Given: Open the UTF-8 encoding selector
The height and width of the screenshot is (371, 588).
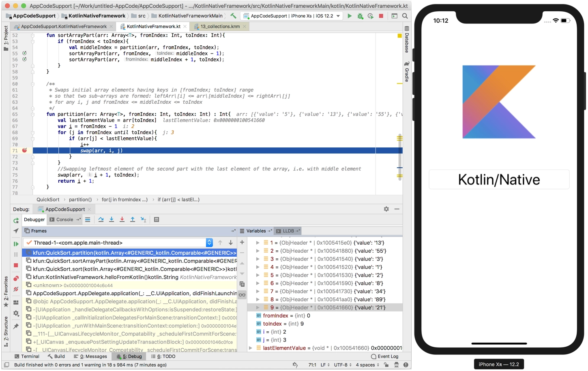Looking at the screenshot, I should point(343,365).
